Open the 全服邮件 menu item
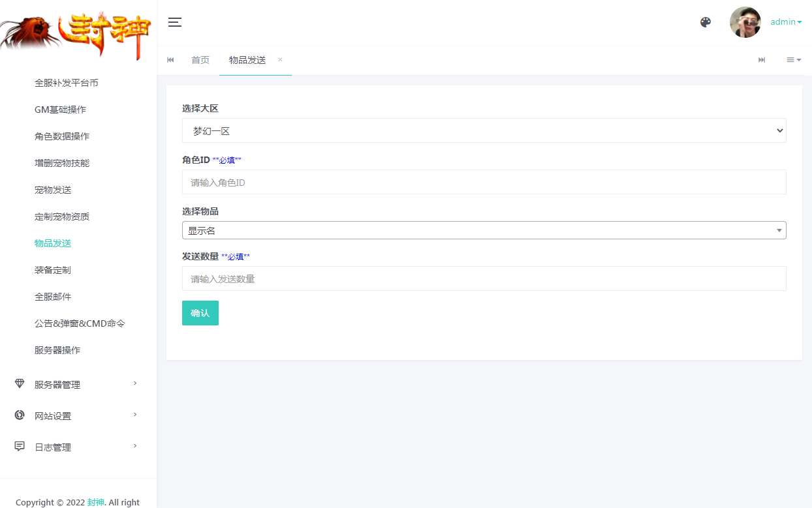 pyautogui.click(x=53, y=296)
